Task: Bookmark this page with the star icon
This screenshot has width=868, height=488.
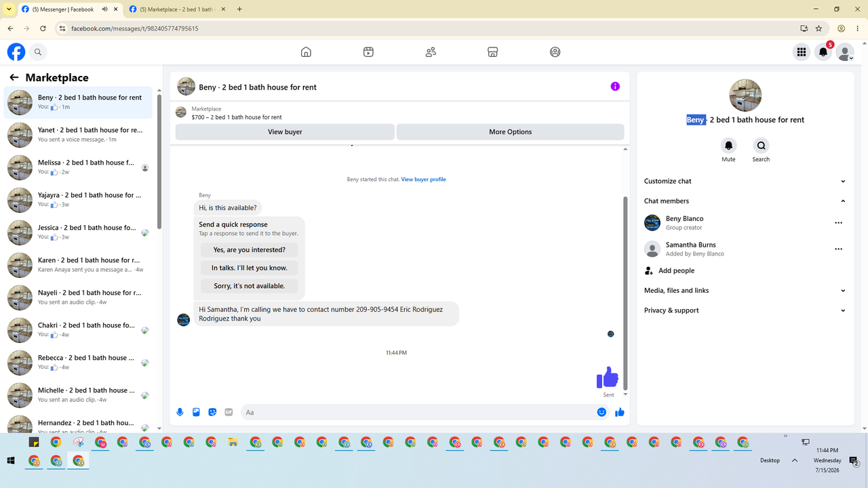Action: (818, 28)
